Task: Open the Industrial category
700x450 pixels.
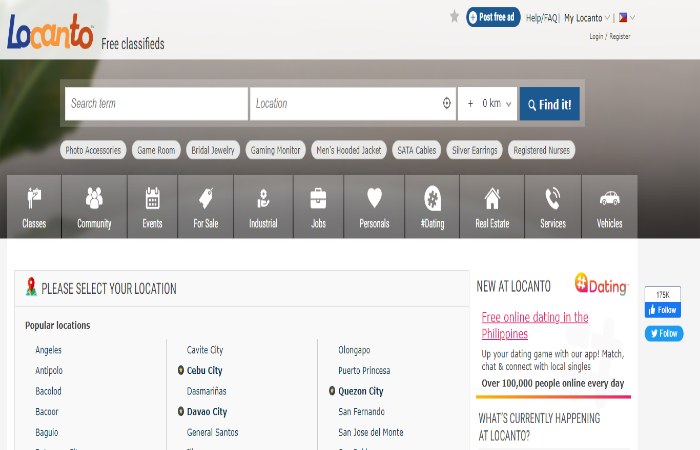Action: [x=263, y=207]
